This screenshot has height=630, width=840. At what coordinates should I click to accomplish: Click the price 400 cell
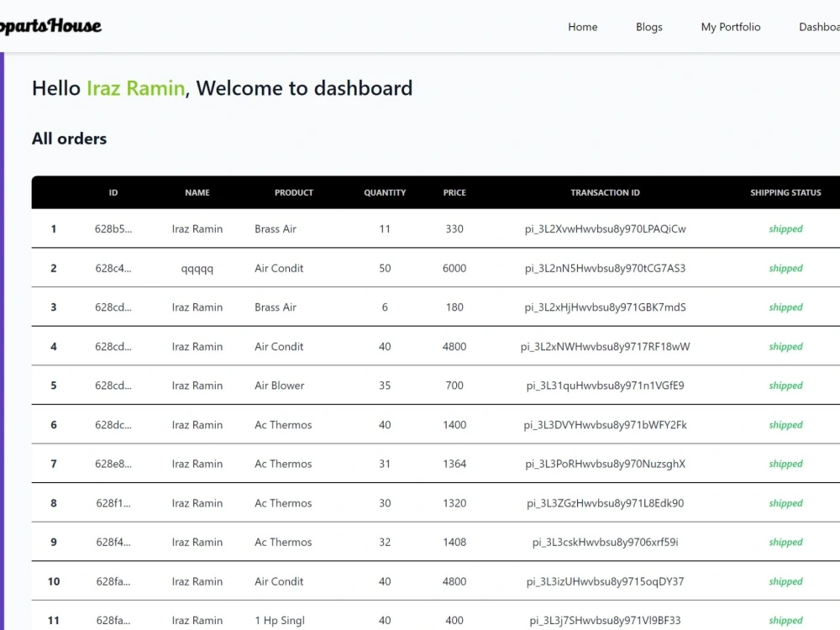point(454,621)
